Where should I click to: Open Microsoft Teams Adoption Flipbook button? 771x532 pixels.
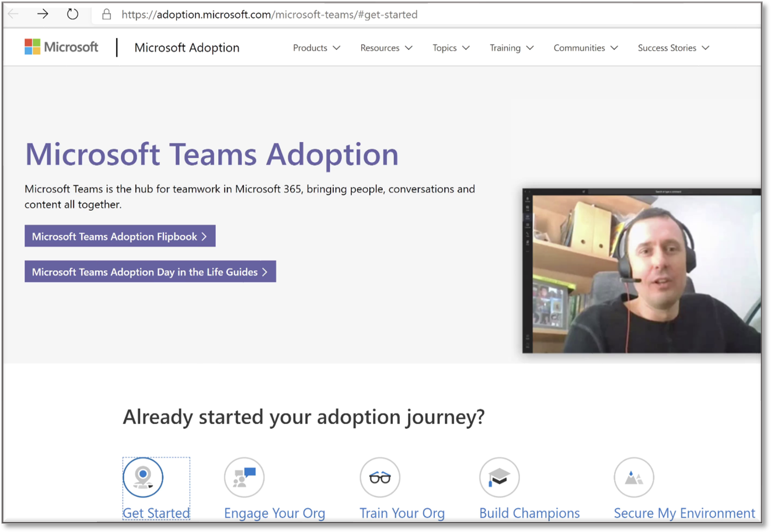pyautogui.click(x=120, y=236)
